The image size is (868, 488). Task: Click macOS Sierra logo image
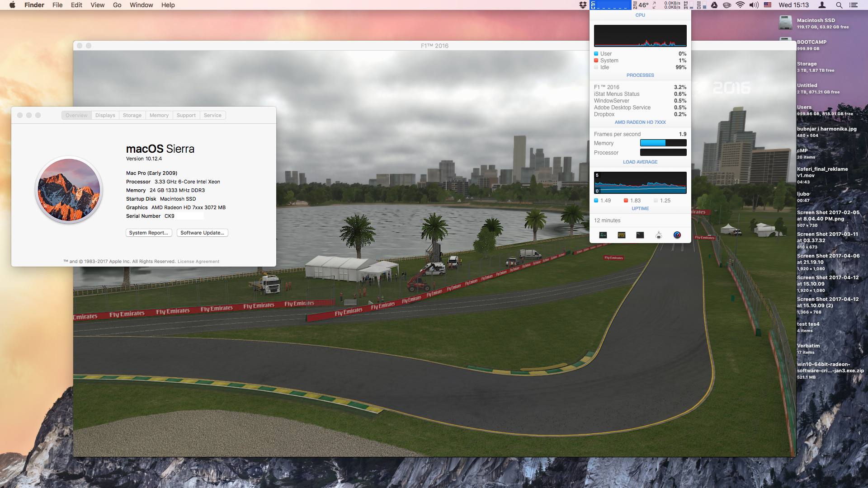point(69,190)
